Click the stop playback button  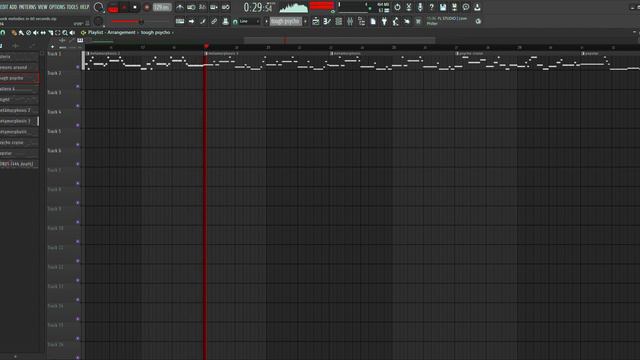(135, 7)
